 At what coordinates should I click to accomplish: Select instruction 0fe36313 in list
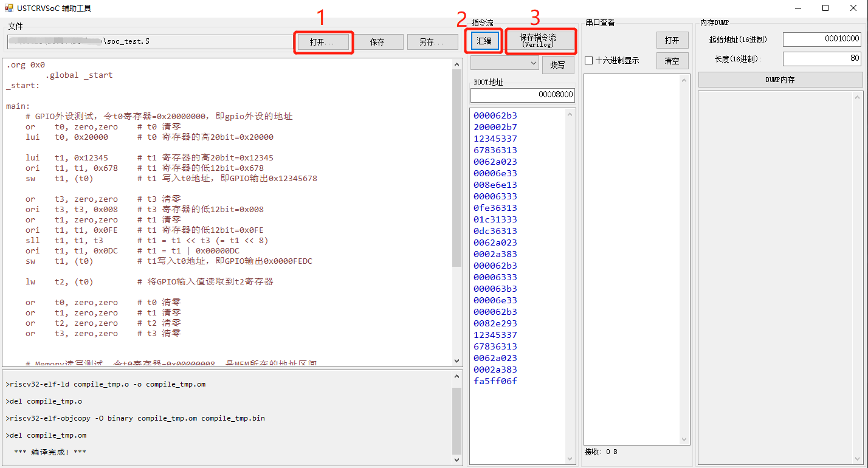click(495, 208)
